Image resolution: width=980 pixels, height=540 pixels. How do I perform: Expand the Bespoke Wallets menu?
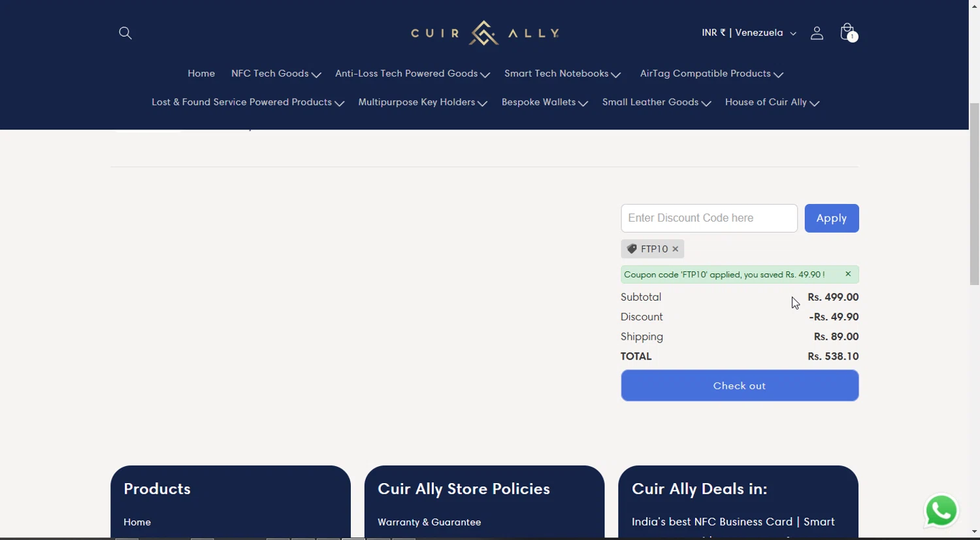pos(545,103)
